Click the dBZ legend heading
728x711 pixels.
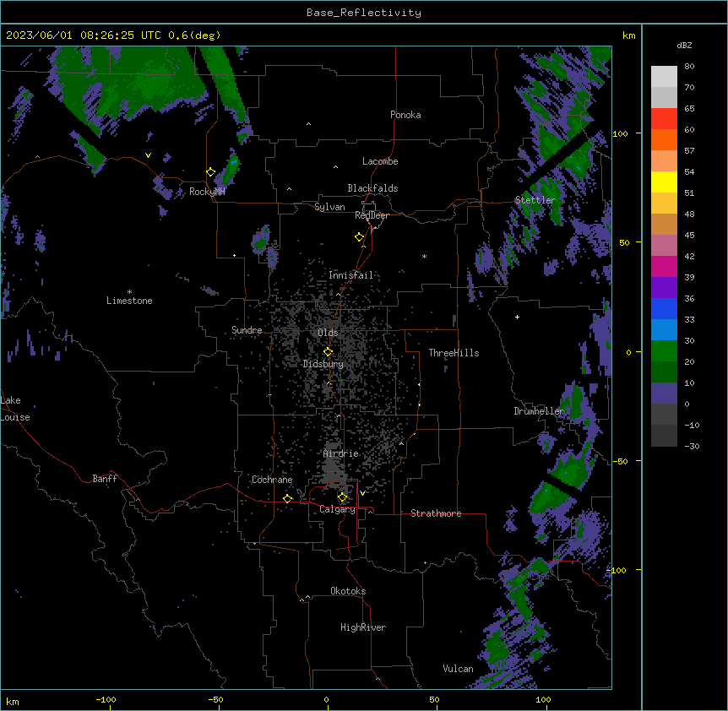click(684, 46)
